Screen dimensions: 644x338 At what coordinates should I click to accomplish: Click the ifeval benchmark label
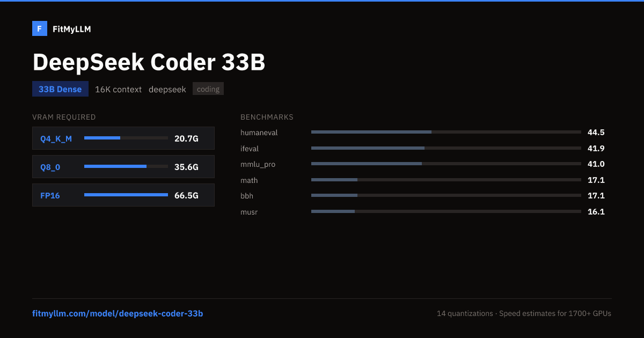pyautogui.click(x=250, y=149)
